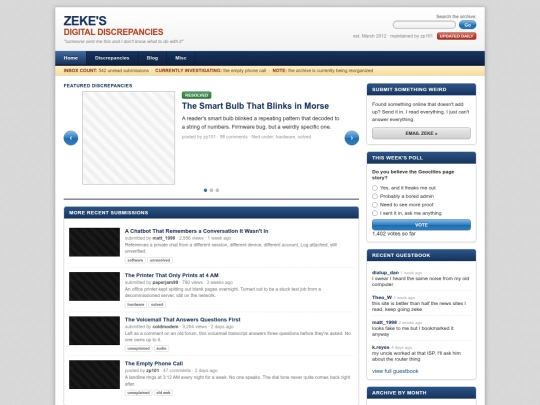Click the 'old web' tag on Empty Phone Call
540x405 pixels.
(163, 393)
